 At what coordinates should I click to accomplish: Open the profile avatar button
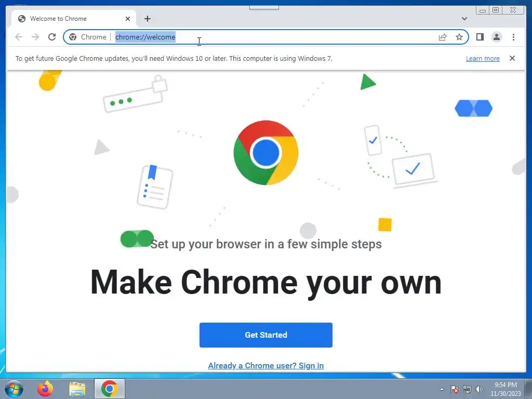point(496,37)
